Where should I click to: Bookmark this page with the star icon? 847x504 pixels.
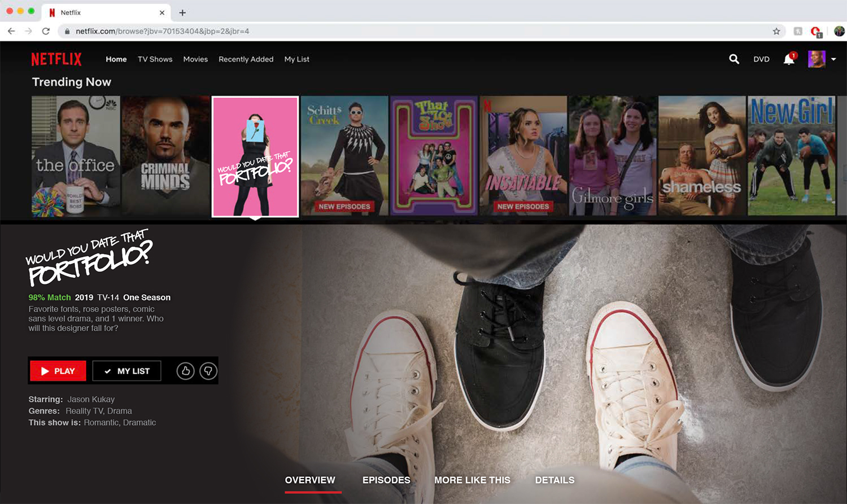pyautogui.click(x=776, y=31)
